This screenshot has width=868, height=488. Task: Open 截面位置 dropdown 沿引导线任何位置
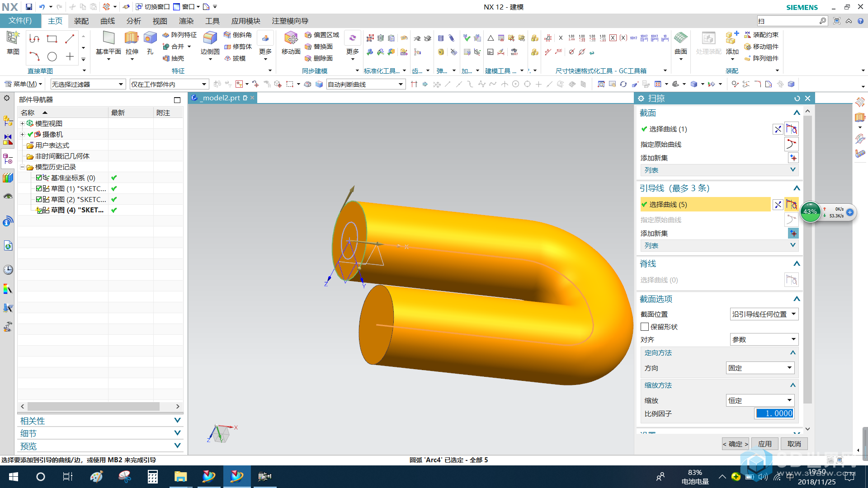pos(764,314)
